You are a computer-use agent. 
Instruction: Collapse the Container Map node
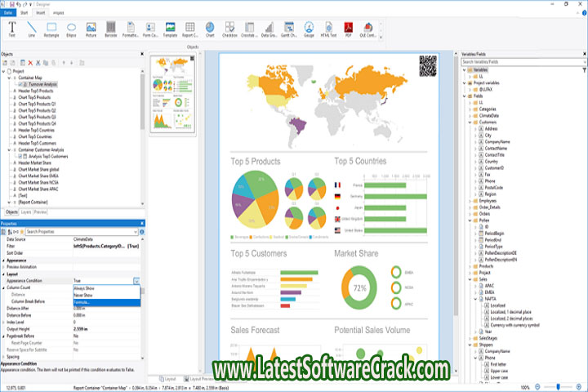[9, 78]
